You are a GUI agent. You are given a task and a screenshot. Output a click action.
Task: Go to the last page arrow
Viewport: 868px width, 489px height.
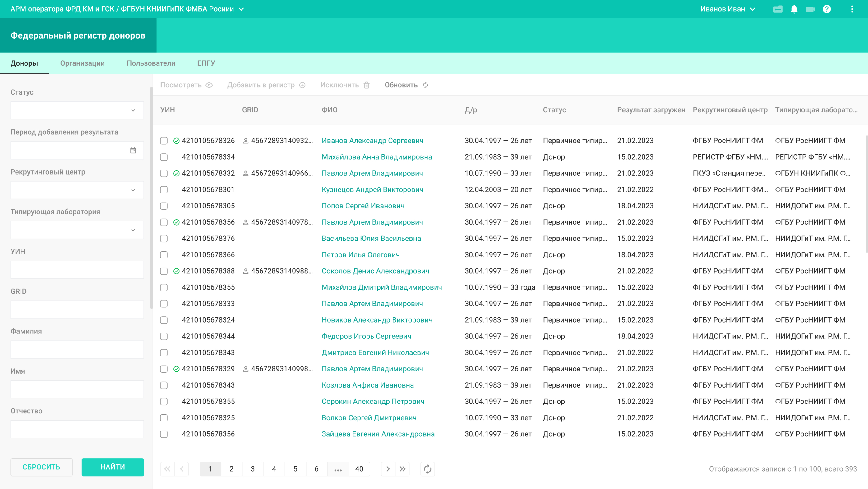pos(402,469)
